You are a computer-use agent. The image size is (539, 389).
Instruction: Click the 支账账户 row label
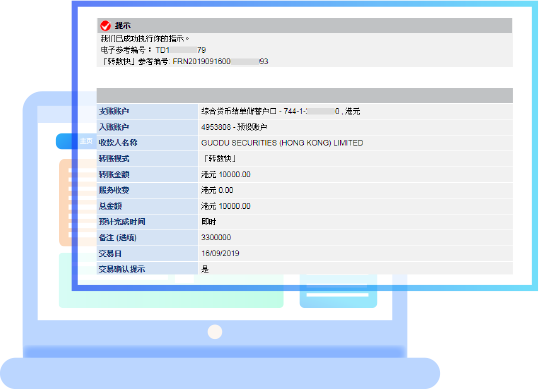pyautogui.click(x=114, y=111)
